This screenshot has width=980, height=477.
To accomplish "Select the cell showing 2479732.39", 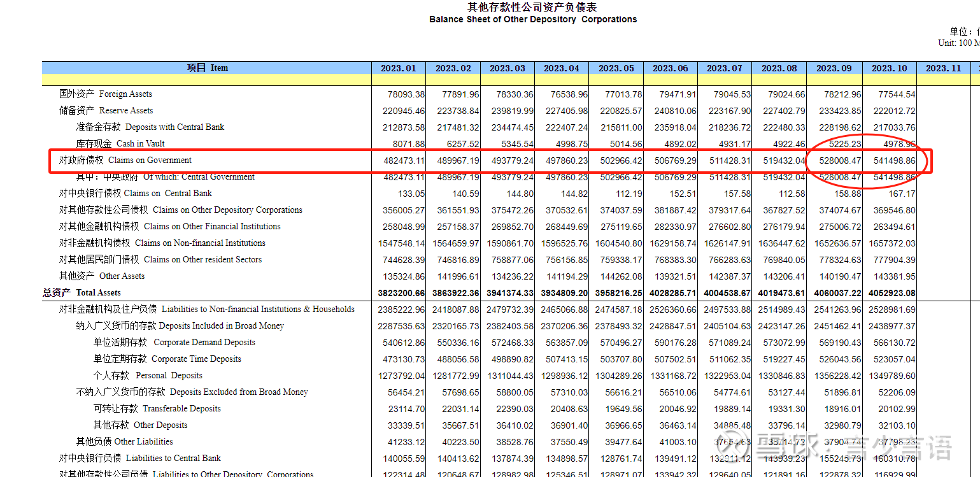I will click(x=510, y=310).
